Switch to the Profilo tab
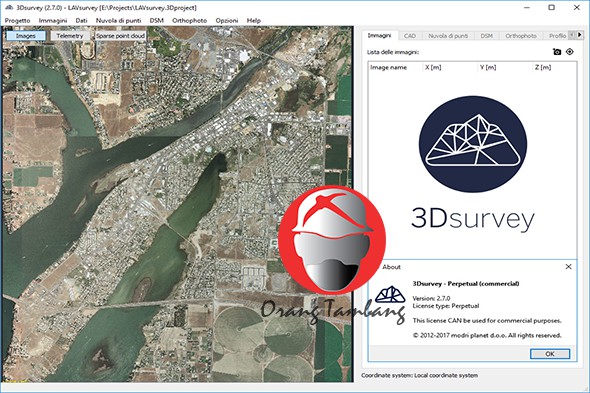The image size is (590, 393). [x=557, y=36]
